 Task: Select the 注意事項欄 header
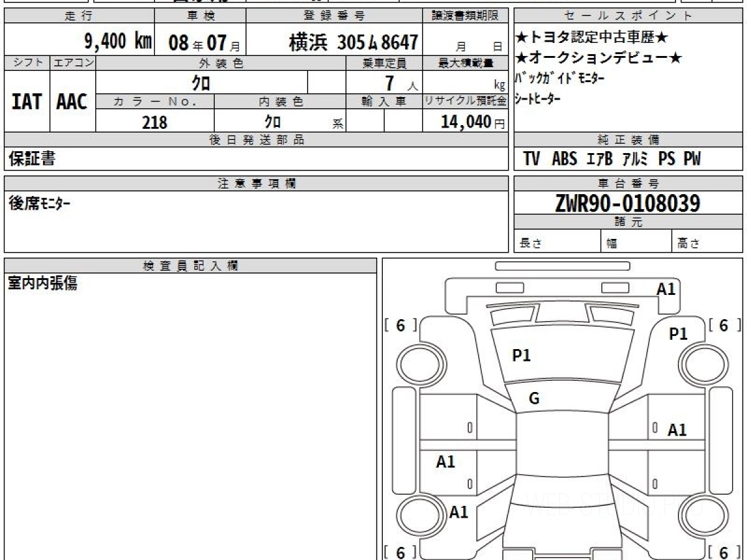click(256, 183)
